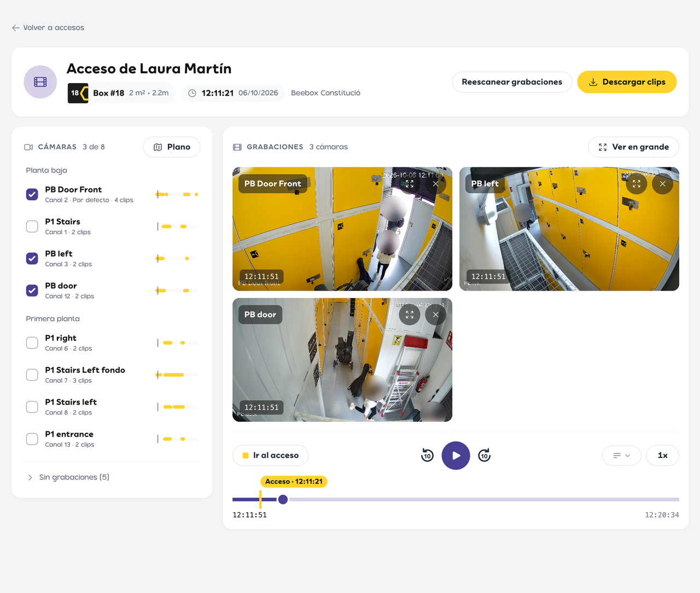Expand the Sin grabaciones (5) section
This screenshot has height=593, width=700.
(68, 477)
